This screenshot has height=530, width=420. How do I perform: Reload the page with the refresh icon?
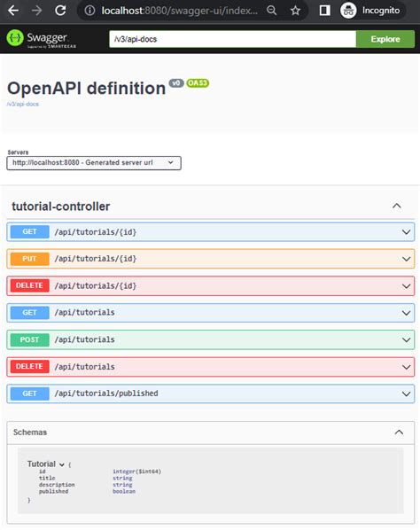[60, 11]
